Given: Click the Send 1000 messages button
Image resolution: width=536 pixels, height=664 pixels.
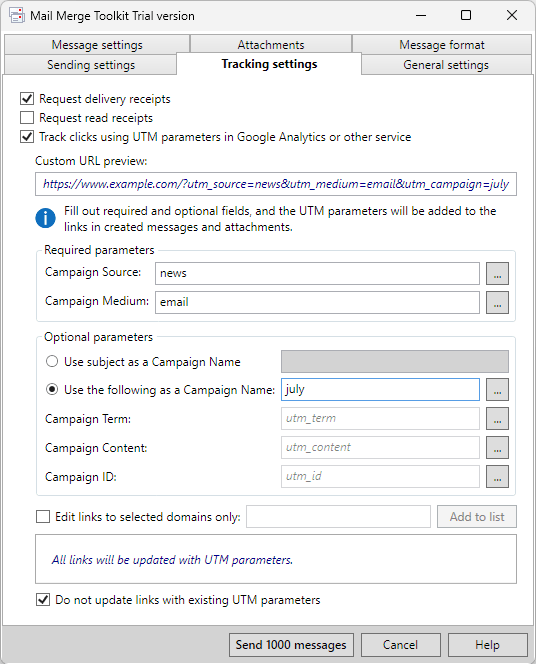Looking at the screenshot, I should point(291,645).
